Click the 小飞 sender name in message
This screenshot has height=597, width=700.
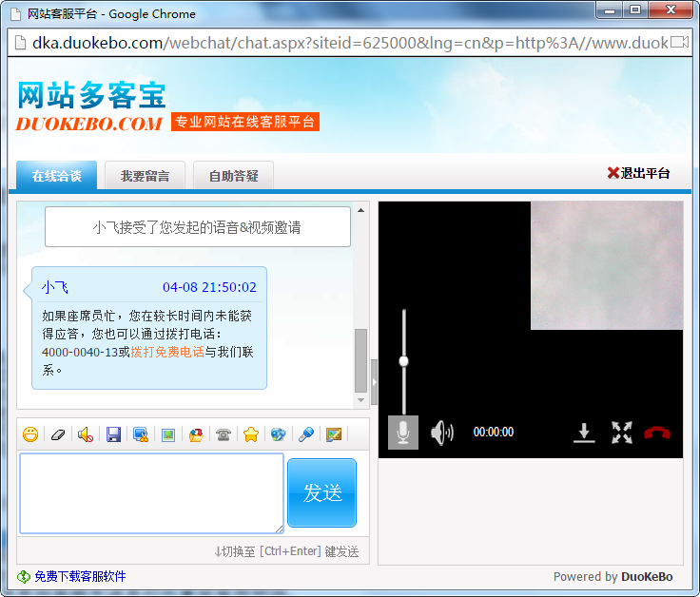[x=55, y=287]
